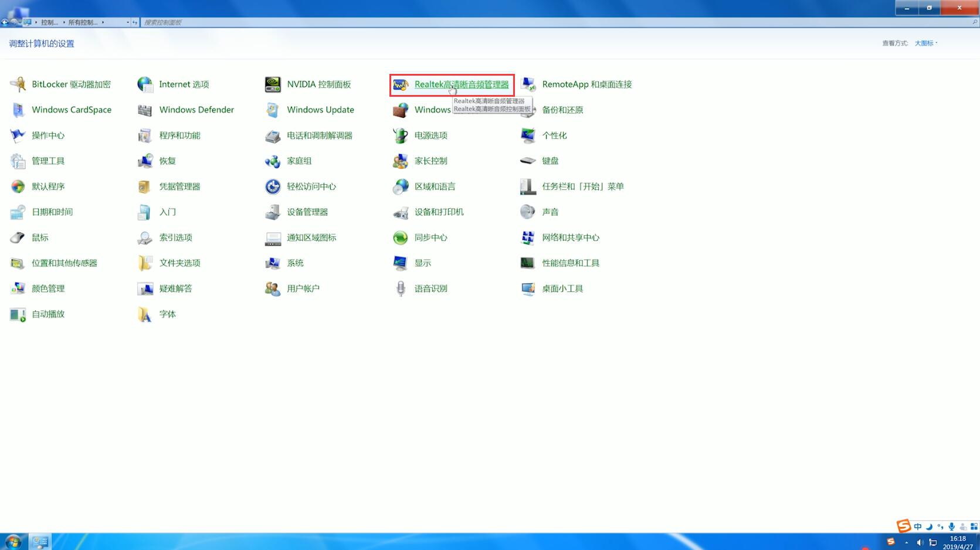Image resolution: width=980 pixels, height=550 pixels.
Task: Expand 查看方式 大图标 dropdown
Action: [x=926, y=43]
